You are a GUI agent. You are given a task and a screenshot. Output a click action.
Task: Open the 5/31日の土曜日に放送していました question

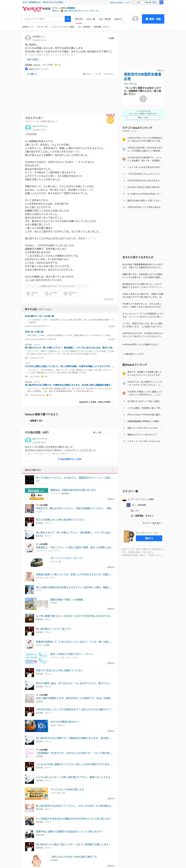click(x=69, y=366)
